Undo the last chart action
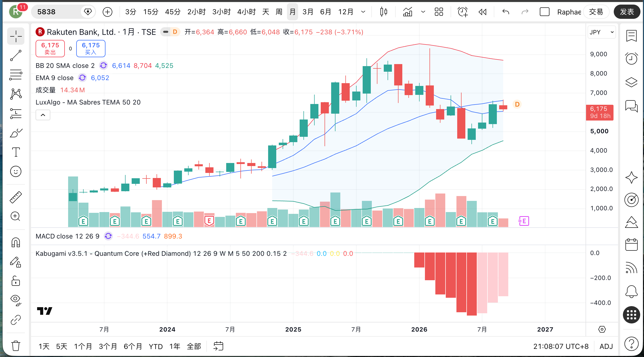Viewport: 644px width, 357px height. pos(506,12)
